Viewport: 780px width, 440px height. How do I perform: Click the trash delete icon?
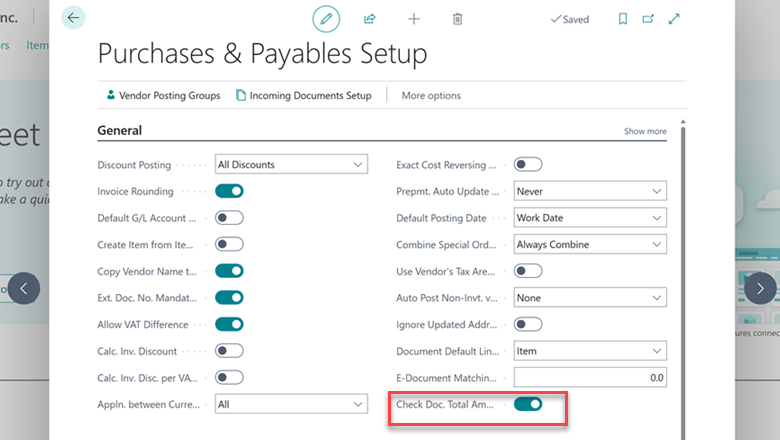point(458,19)
